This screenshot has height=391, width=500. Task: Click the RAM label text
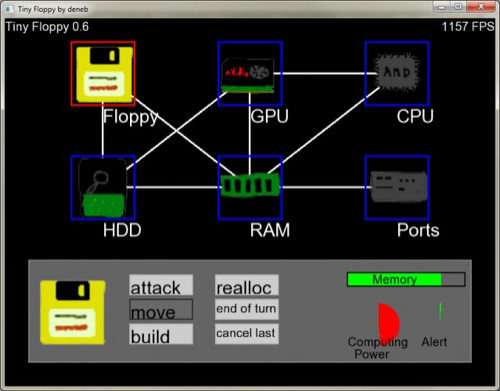pyautogui.click(x=270, y=230)
